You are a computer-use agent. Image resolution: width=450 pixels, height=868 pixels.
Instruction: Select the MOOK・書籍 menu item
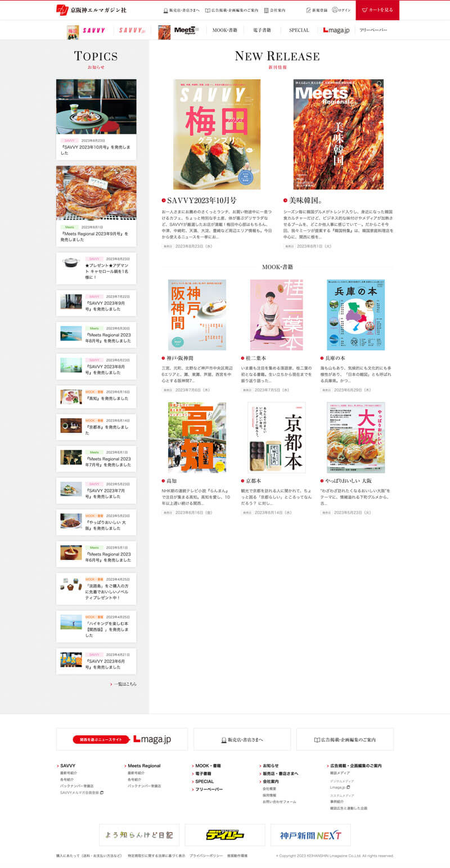pos(225,30)
